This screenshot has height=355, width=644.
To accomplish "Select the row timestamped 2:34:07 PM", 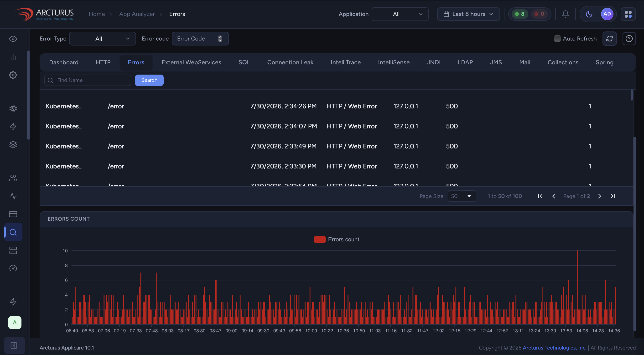I will pos(335,126).
